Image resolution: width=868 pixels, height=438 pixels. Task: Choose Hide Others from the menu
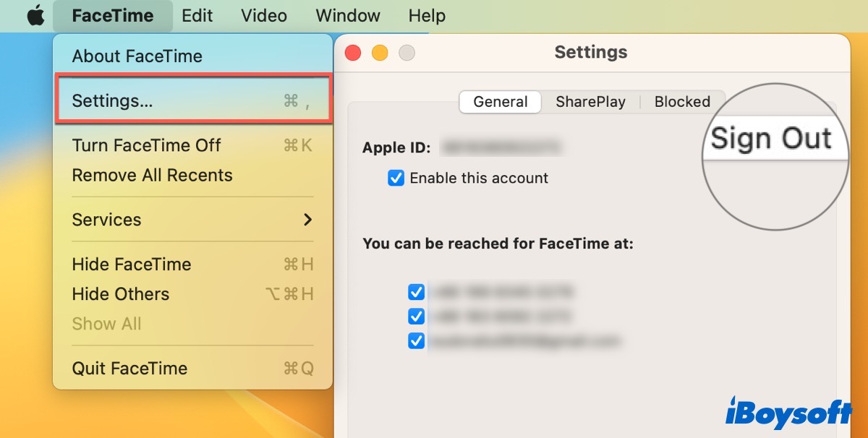pos(121,294)
